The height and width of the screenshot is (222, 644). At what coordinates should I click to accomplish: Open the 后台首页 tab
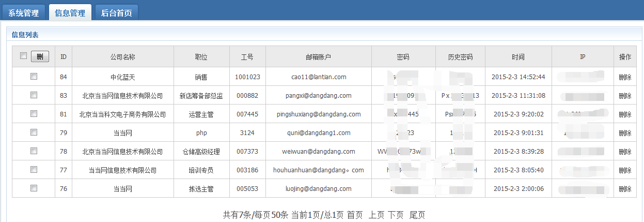[x=117, y=12]
